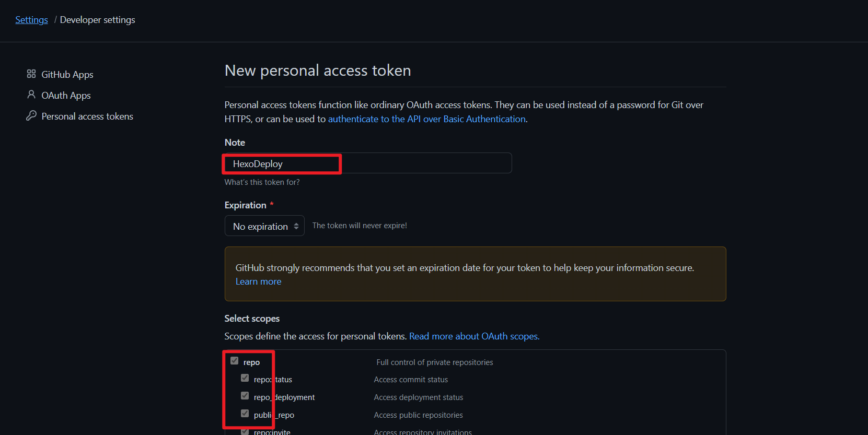Toggle the repo:invite checkbox
868x435 pixels.
click(x=245, y=431)
